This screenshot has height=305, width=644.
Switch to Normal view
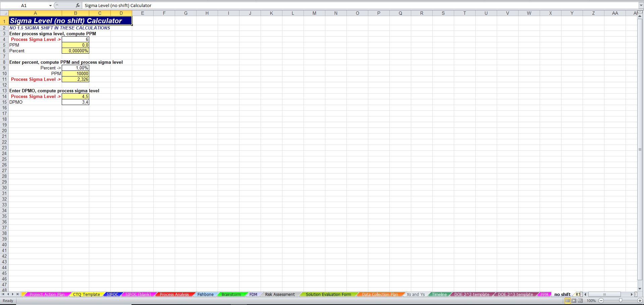(568, 301)
